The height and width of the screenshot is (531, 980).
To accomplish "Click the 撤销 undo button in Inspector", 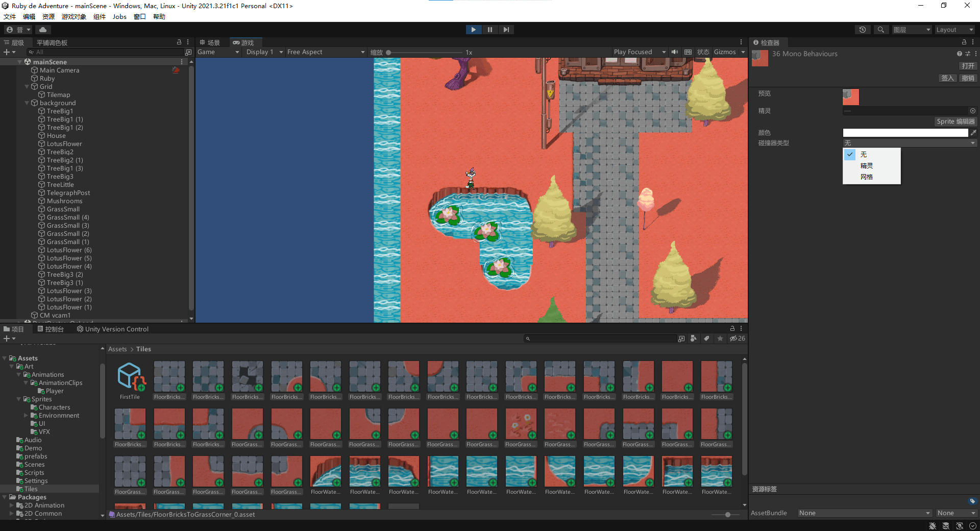I will pyautogui.click(x=968, y=78).
